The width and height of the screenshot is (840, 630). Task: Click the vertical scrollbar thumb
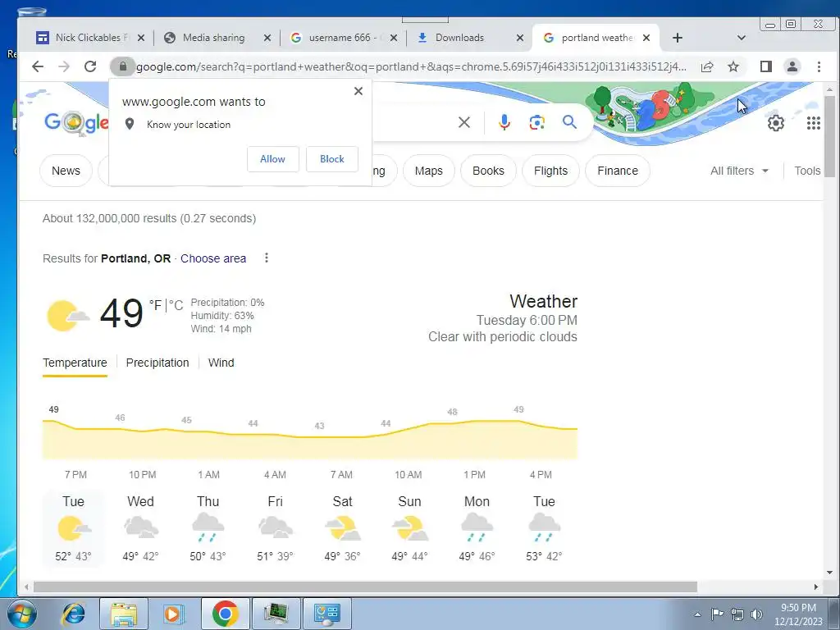click(x=829, y=137)
